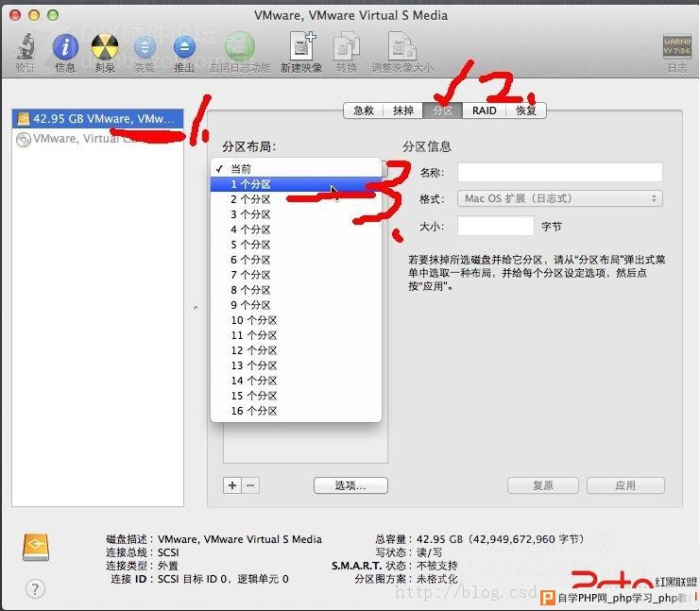The image size is (700, 611).
Task: Choose 16 个分区 from layout menu
Action: point(296,411)
